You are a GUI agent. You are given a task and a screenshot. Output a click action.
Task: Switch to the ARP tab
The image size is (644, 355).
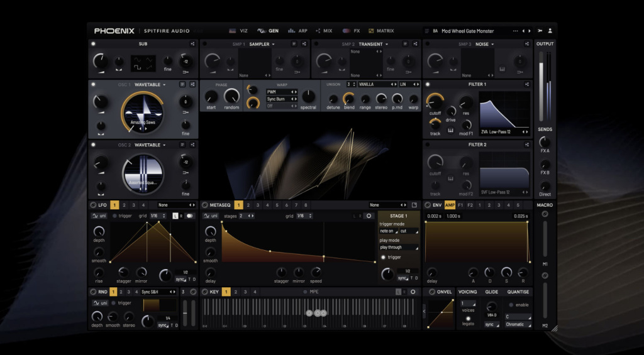pos(297,31)
